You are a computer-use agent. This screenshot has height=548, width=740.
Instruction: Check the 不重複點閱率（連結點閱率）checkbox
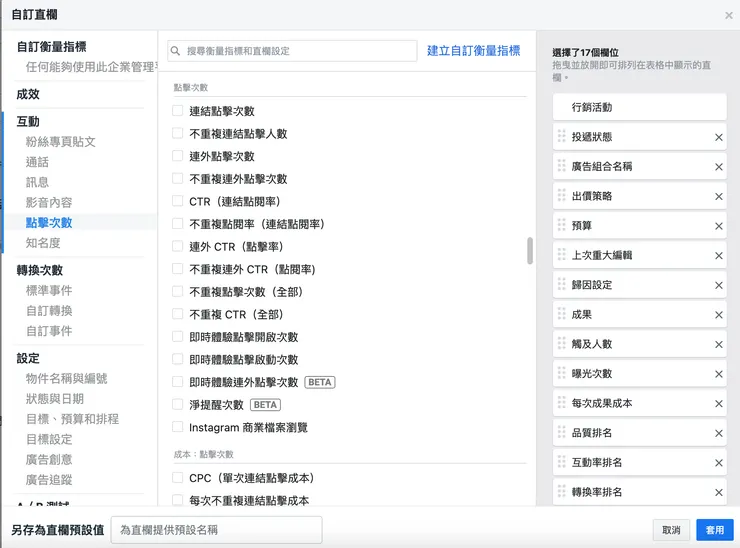pyautogui.click(x=177, y=223)
